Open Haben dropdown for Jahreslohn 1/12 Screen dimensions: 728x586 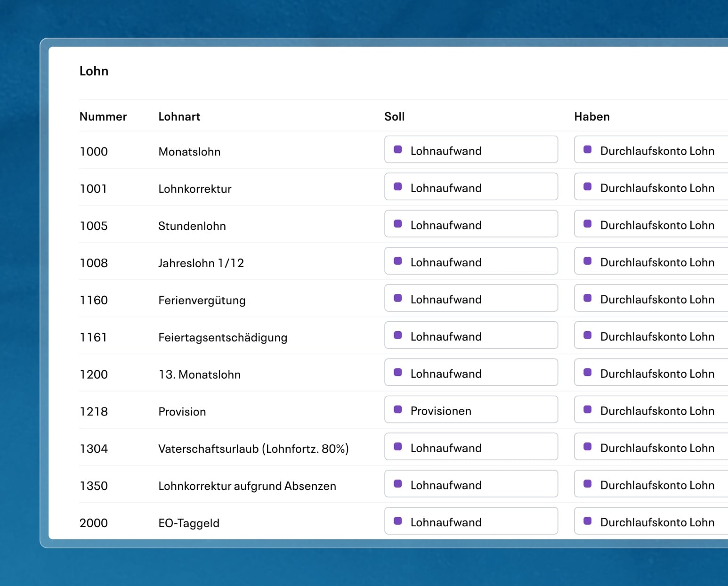pyautogui.click(x=651, y=261)
